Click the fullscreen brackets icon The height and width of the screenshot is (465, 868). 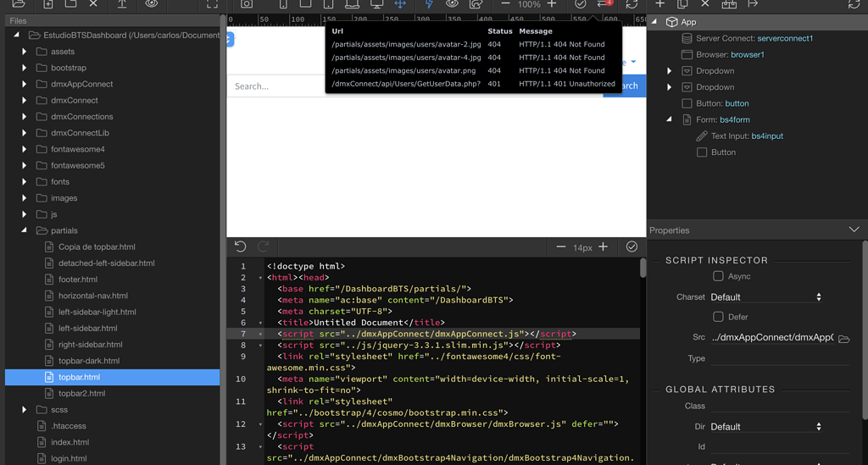212,3
